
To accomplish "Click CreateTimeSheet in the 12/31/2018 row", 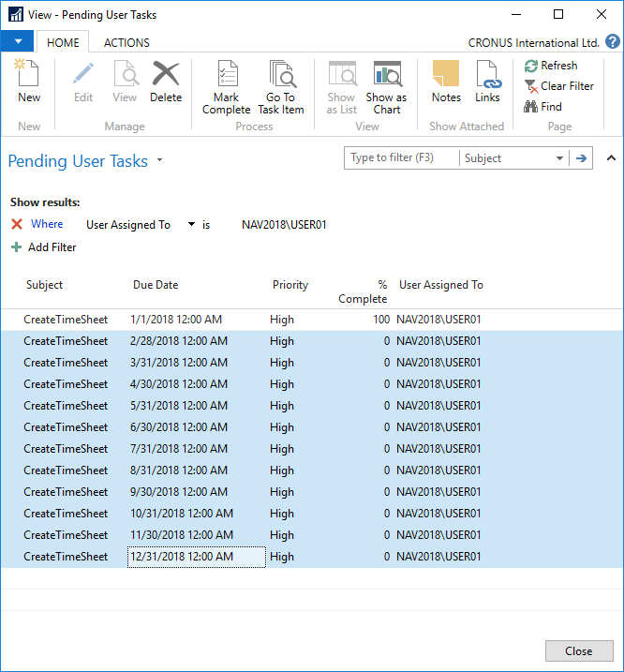I will (66, 557).
